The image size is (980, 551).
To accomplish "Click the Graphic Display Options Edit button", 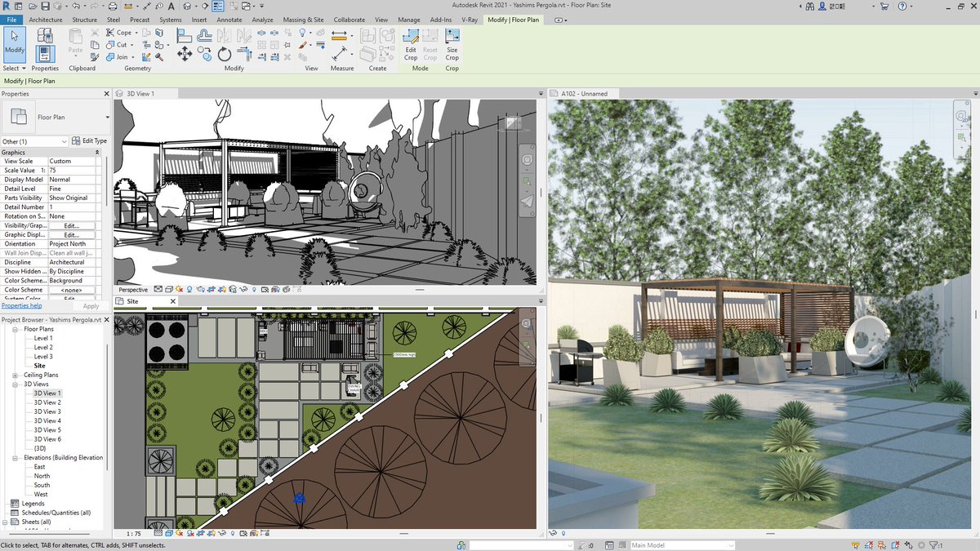I will point(71,234).
